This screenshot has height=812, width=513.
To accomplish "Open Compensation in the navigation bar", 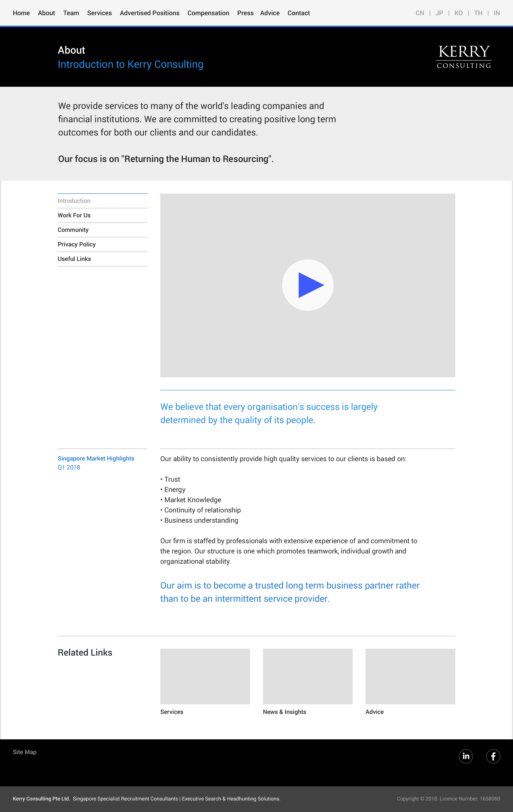I will (208, 13).
